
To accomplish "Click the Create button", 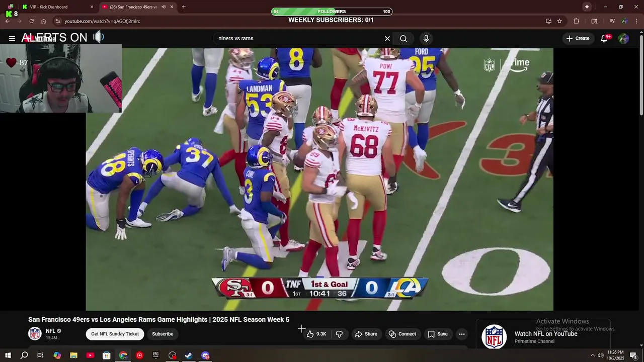I will click(578, 39).
